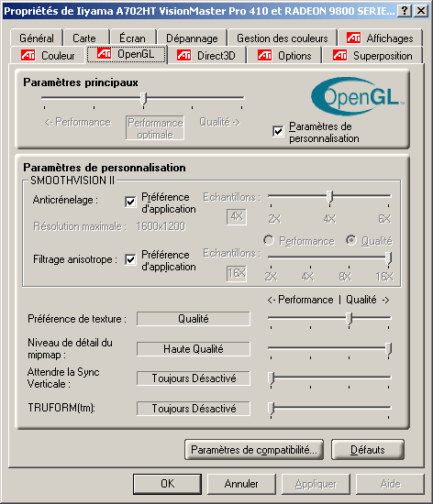Open Paramètres de compatibilité dialog
Viewport: 433px width, 504px height.
(x=254, y=449)
